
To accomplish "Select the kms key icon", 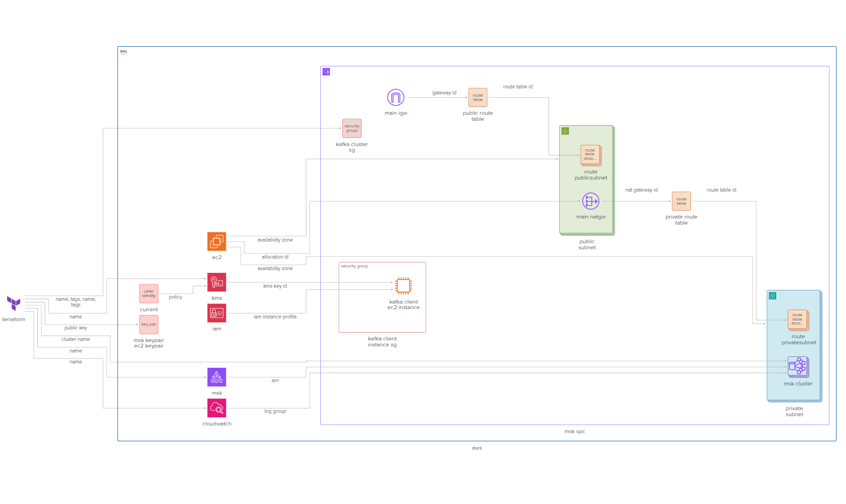I will pos(216,282).
